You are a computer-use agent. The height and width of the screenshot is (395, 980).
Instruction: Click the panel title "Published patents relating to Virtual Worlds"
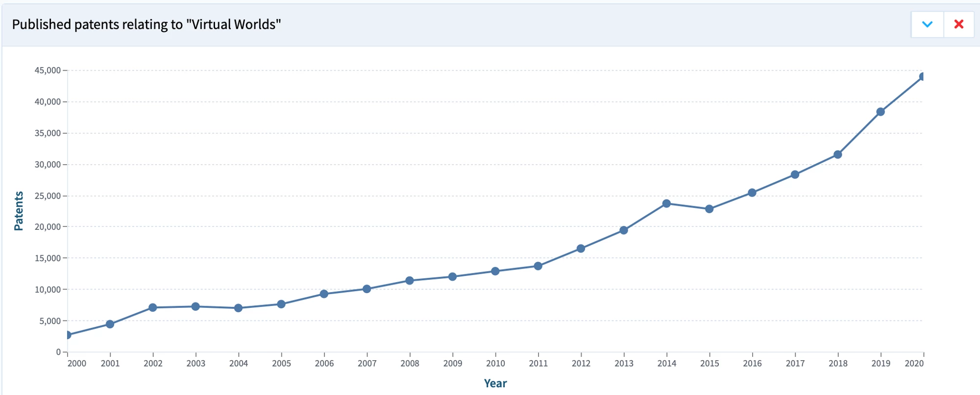click(x=147, y=25)
